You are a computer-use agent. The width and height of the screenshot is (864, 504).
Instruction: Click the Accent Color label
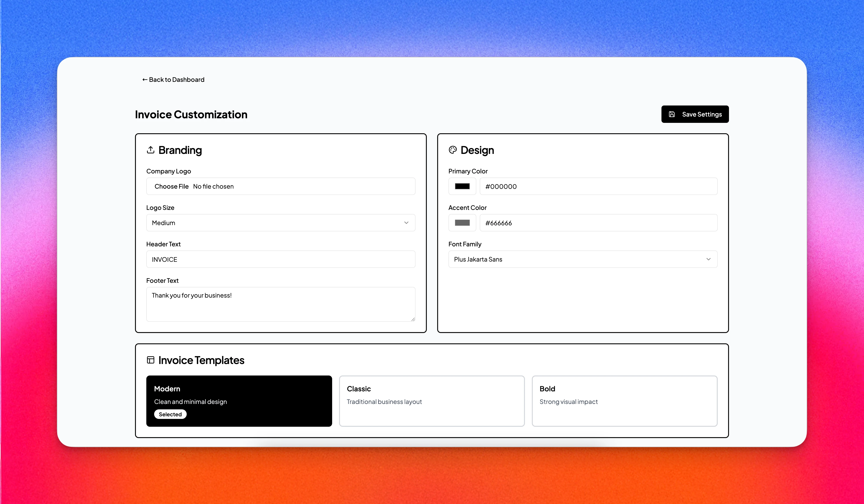click(467, 208)
